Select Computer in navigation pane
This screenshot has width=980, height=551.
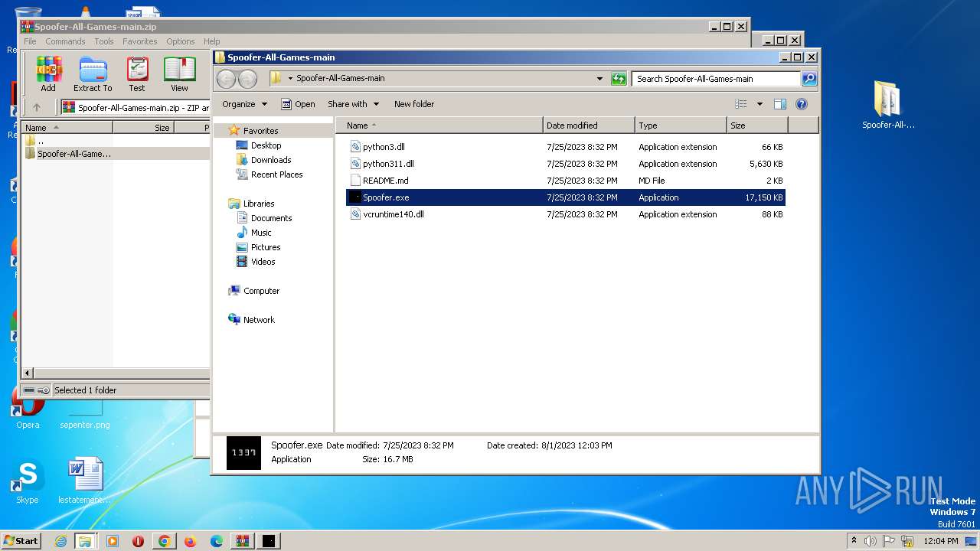[261, 291]
